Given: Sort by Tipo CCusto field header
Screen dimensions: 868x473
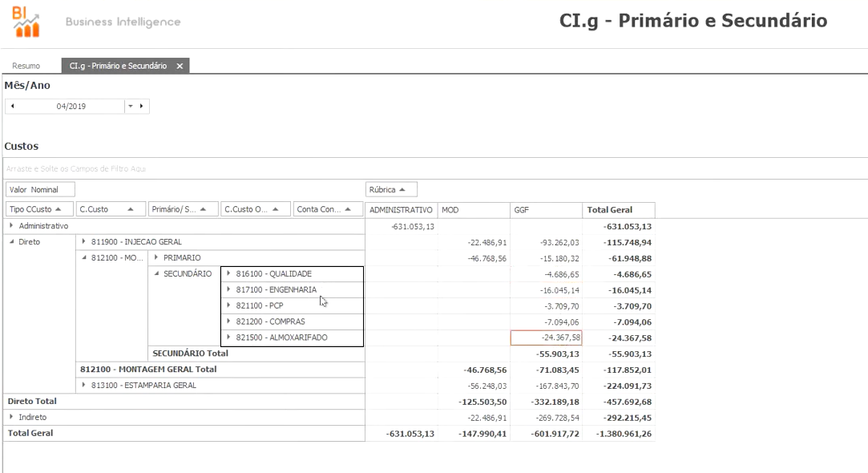Looking at the screenshot, I should coord(39,209).
